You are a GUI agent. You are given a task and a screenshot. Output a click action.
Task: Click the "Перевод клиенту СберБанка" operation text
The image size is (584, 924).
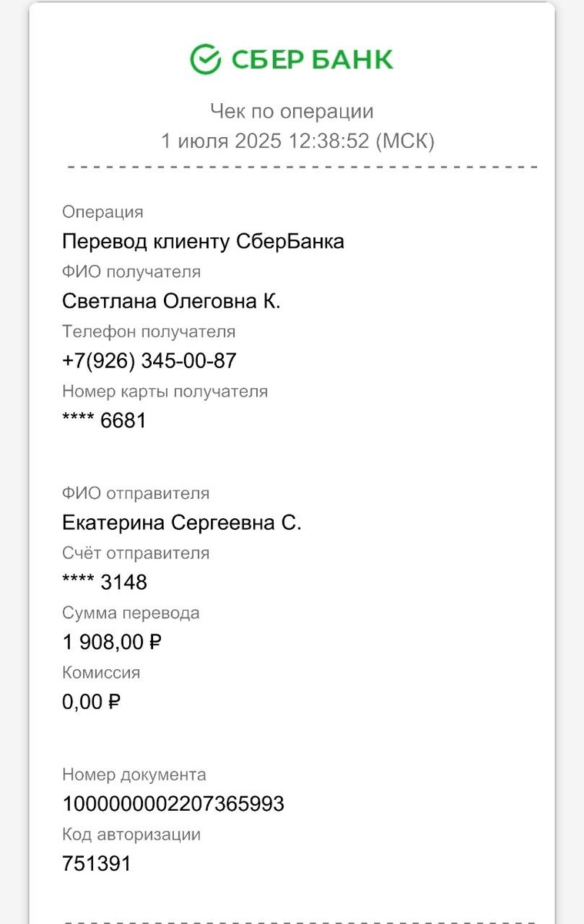pos(203,242)
